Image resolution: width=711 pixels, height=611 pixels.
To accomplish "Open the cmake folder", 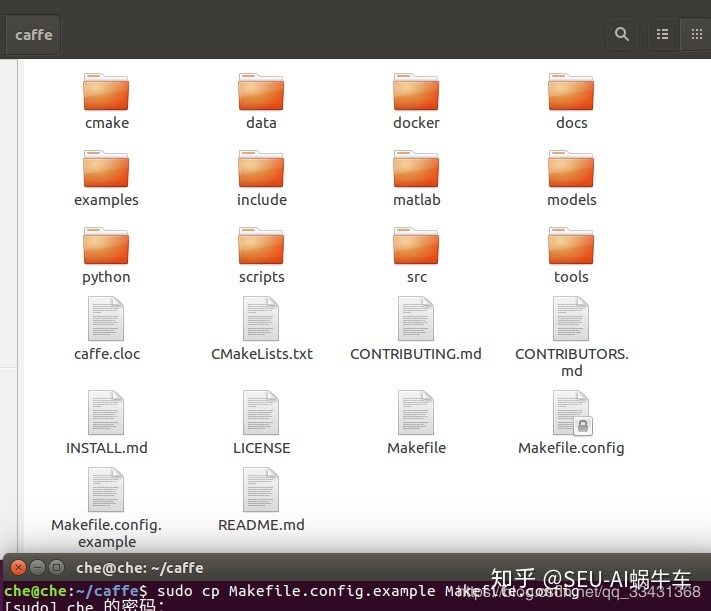I will pos(106,92).
